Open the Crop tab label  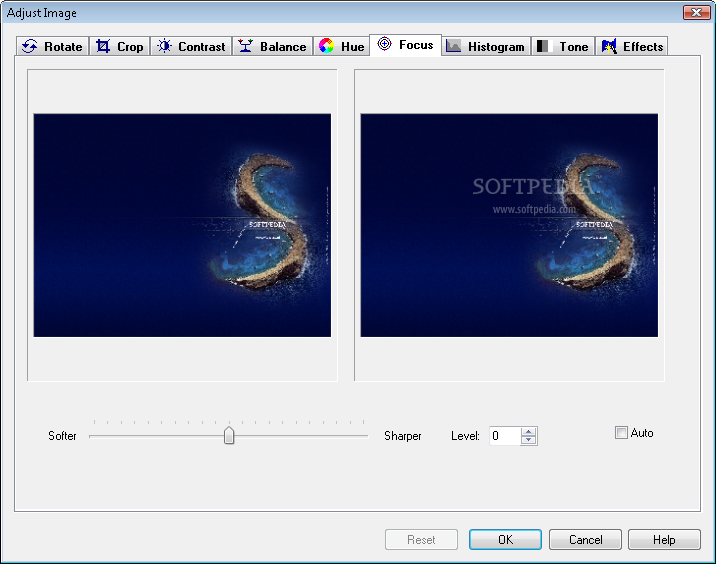tap(130, 47)
